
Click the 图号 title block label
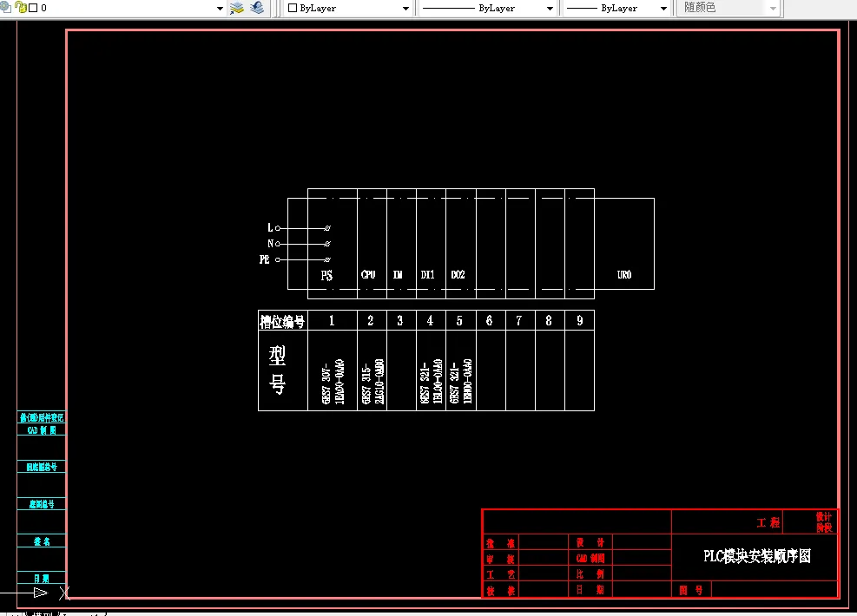[x=691, y=590]
